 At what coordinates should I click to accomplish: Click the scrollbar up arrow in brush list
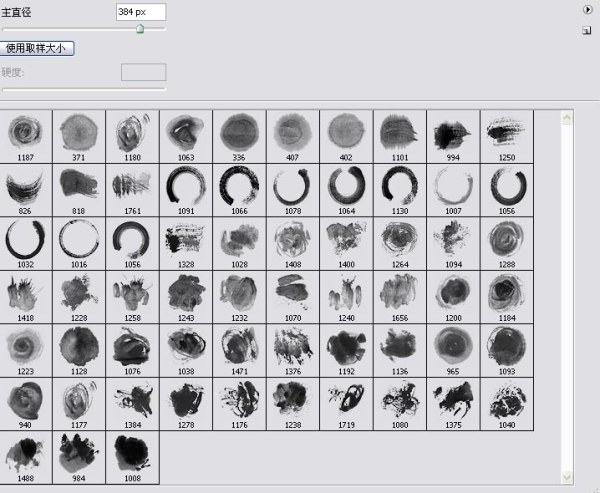click(567, 117)
